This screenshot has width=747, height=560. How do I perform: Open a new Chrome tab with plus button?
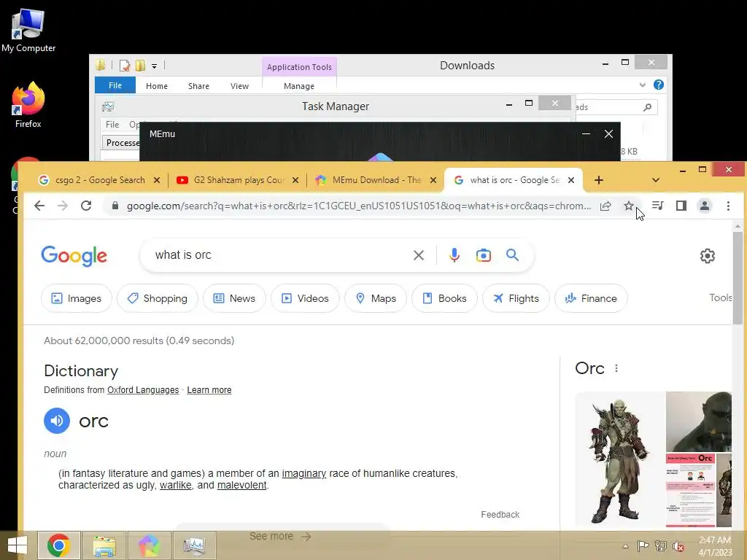click(599, 180)
